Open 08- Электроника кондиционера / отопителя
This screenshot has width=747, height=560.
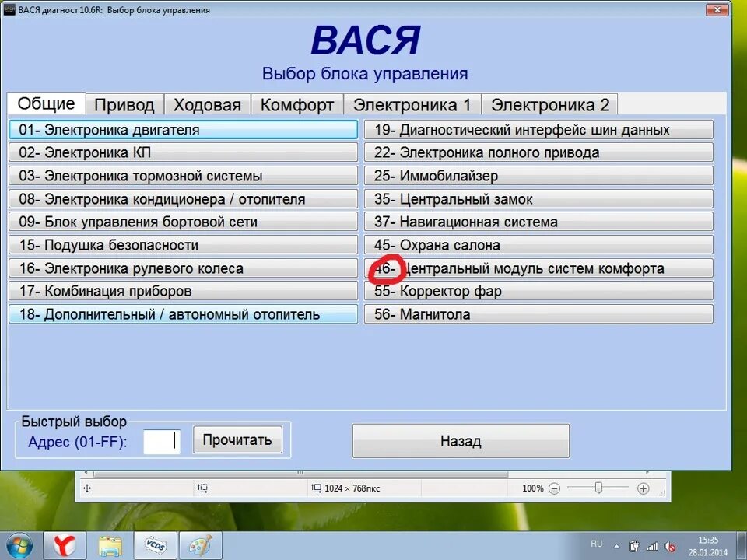[184, 198]
